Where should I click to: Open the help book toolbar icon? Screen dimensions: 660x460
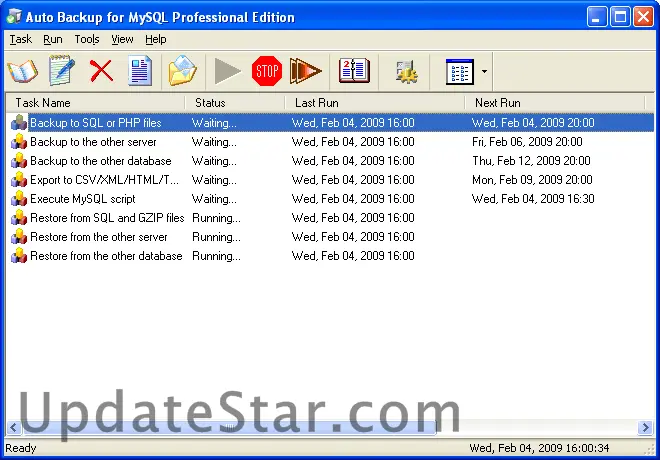click(354, 70)
